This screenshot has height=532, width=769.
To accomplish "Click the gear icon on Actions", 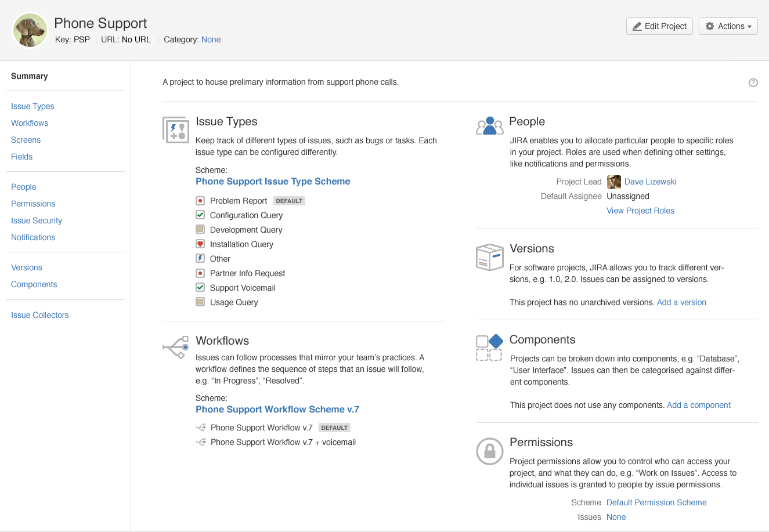I will pos(710,26).
